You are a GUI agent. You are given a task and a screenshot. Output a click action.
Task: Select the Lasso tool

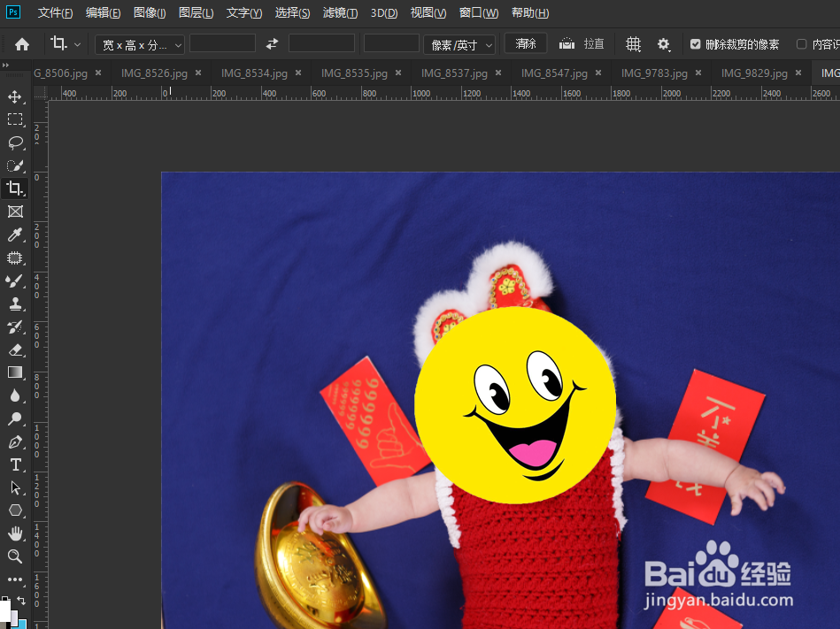tap(15, 142)
